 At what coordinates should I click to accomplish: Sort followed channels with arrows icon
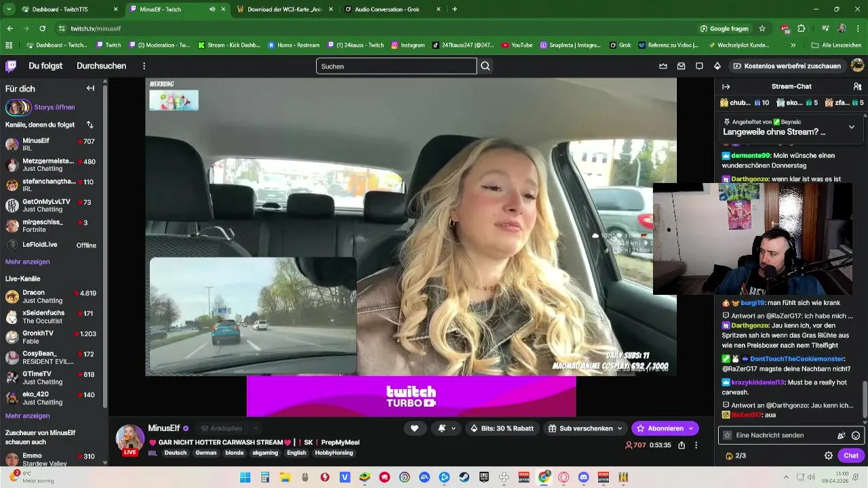(x=90, y=125)
